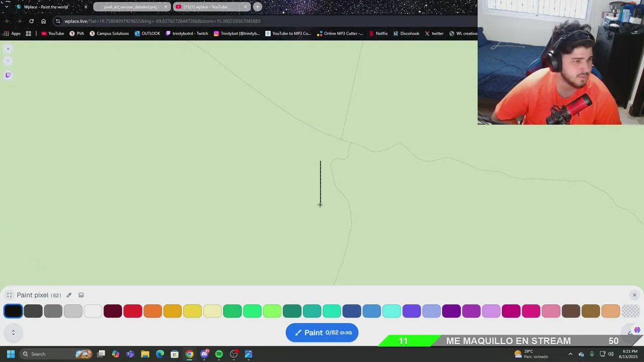
Task: Pick the dark blue color swatch
Action: click(x=352, y=311)
